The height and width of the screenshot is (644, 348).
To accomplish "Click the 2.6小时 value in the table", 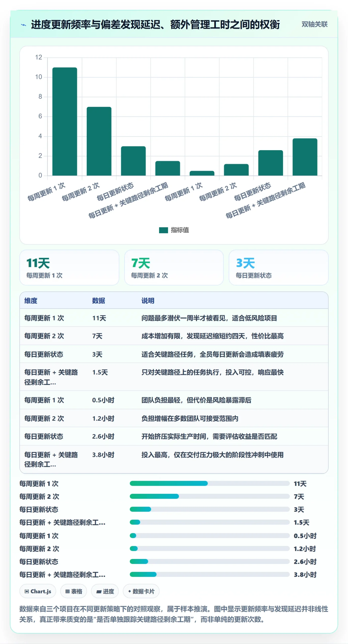I will (x=103, y=436).
